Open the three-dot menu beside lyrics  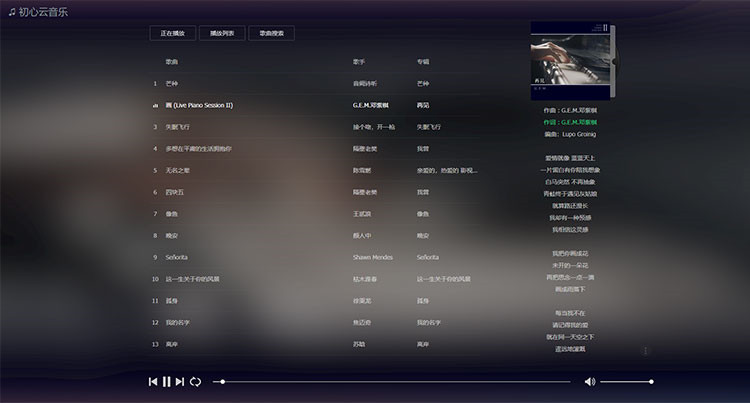coord(645,350)
